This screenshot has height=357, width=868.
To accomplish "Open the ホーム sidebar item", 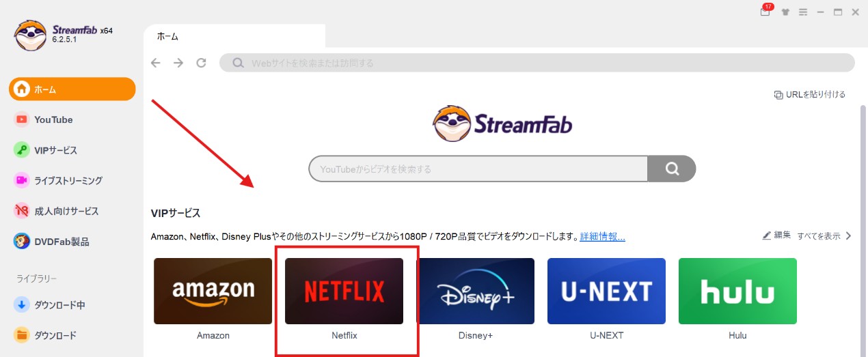I will pos(72,89).
